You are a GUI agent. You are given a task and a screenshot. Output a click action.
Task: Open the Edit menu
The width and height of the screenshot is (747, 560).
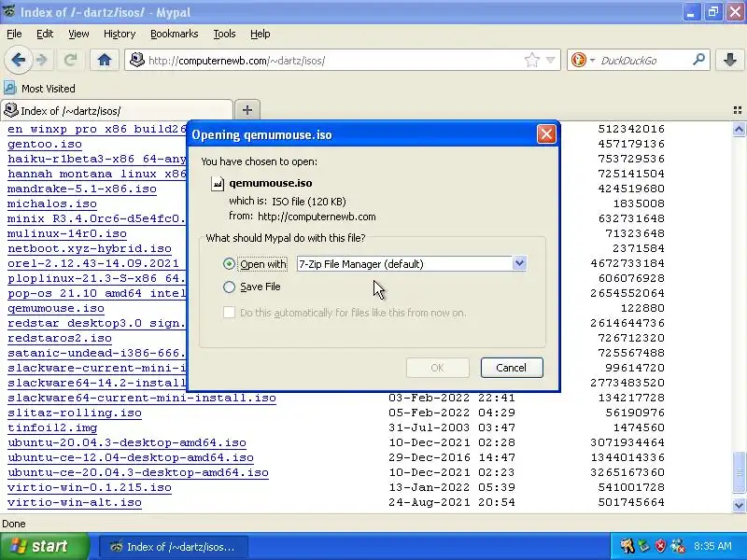tap(45, 34)
